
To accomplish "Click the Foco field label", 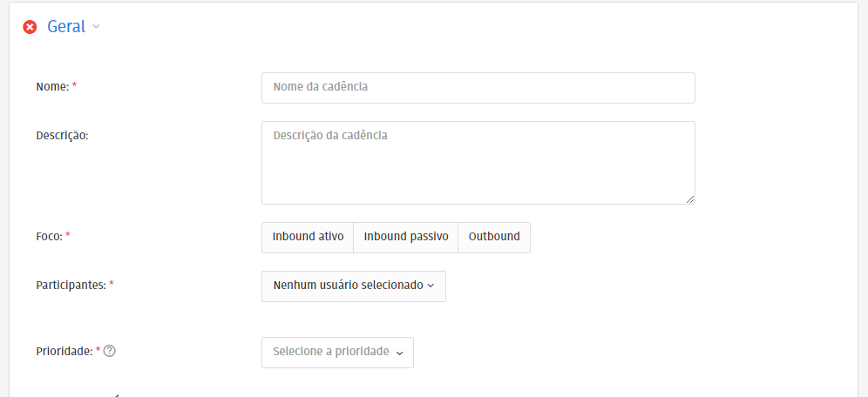I will [49, 236].
